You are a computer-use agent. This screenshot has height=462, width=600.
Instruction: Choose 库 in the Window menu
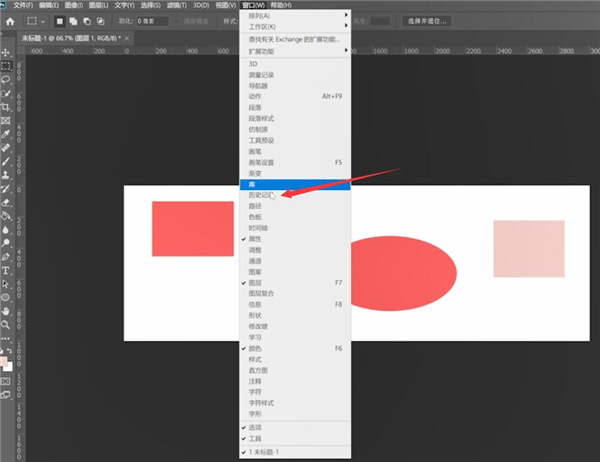[295, 184]
